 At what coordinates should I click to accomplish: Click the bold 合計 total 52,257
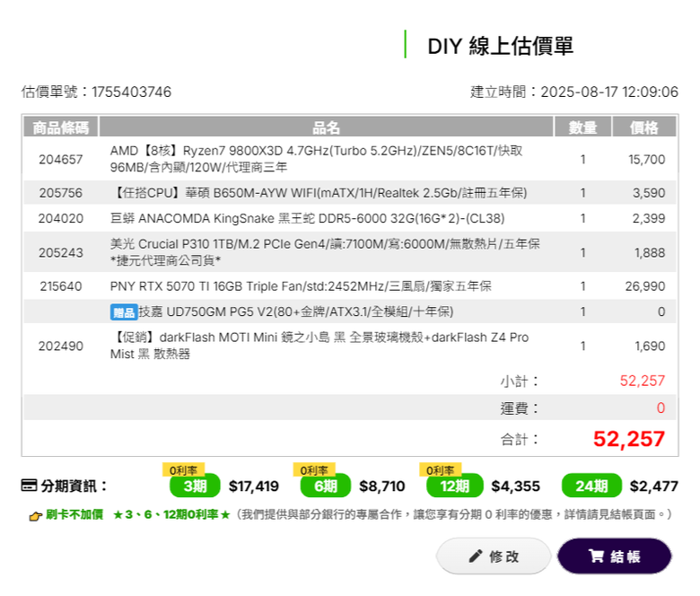pyautogui.click(x=629, y=439)
